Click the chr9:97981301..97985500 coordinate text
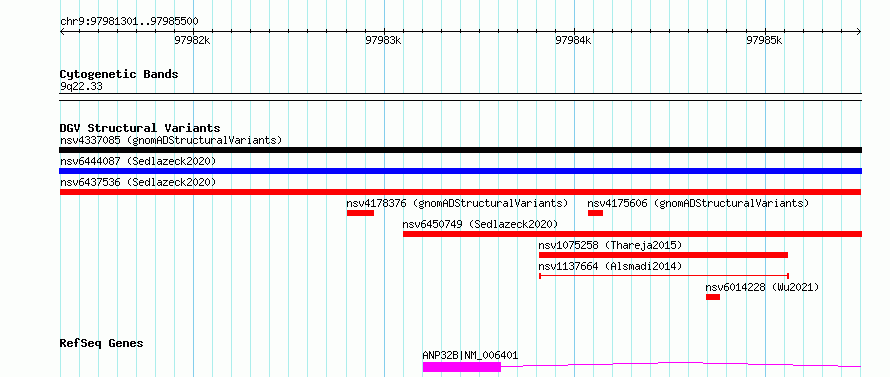Image resolution: width=890 pixels, height=377 pixels. pyautogui.click(x=129, y=22)
